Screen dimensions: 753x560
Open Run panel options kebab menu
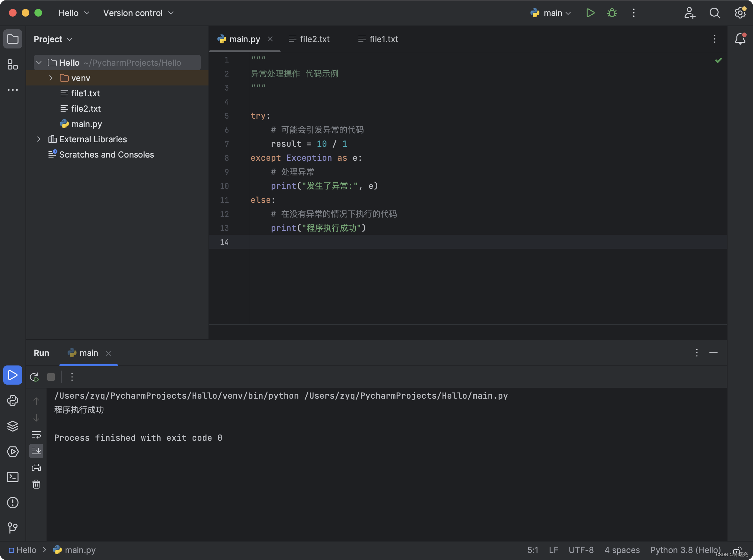point(696,353)
